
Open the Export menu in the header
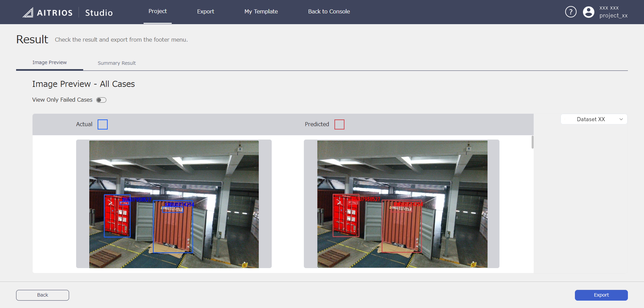point(205,12)
